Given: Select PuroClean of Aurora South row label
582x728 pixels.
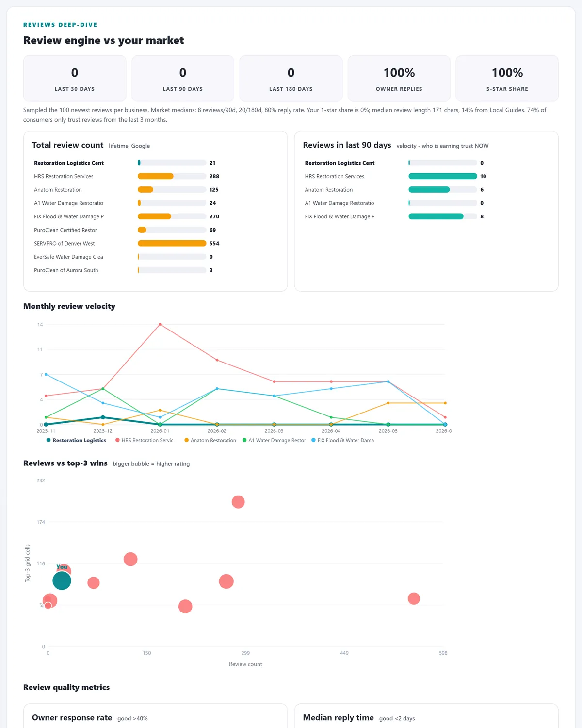Looking at the screenshot, I should pyautogui.click(x=66, y=270).
